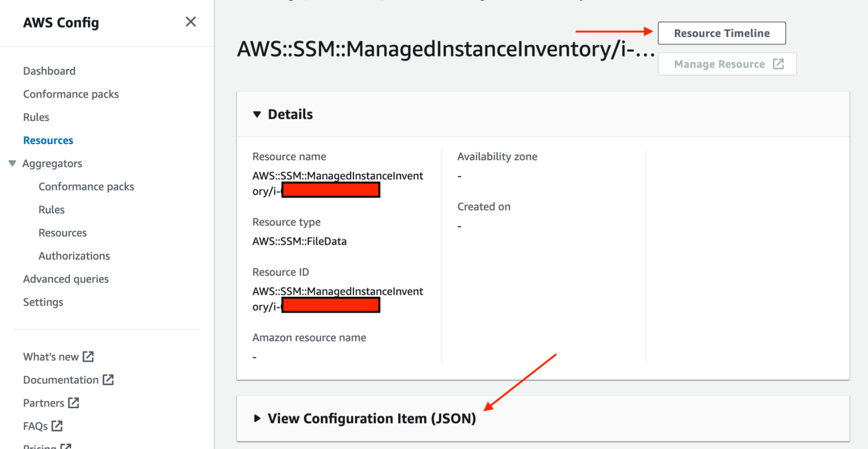Open Authorizations under Aggregators
Viewport: 868px width, 449px height.
pos(74,256)
